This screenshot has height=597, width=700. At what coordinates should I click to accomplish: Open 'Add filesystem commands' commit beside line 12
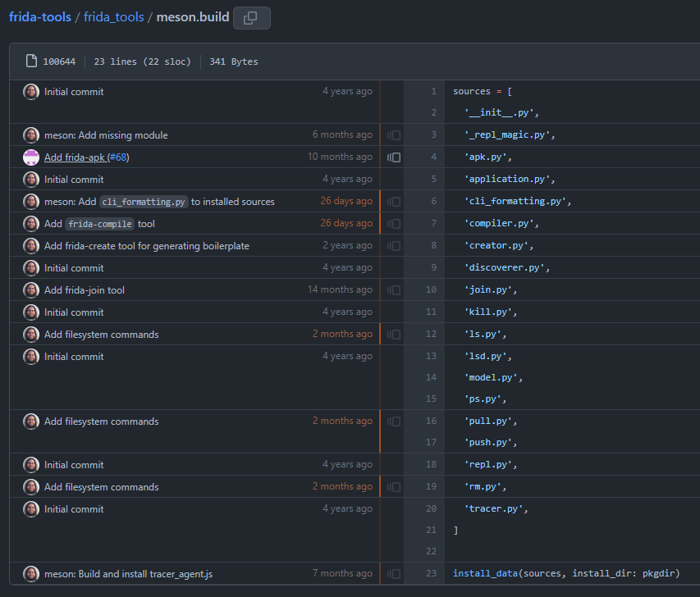click(101, 335)
